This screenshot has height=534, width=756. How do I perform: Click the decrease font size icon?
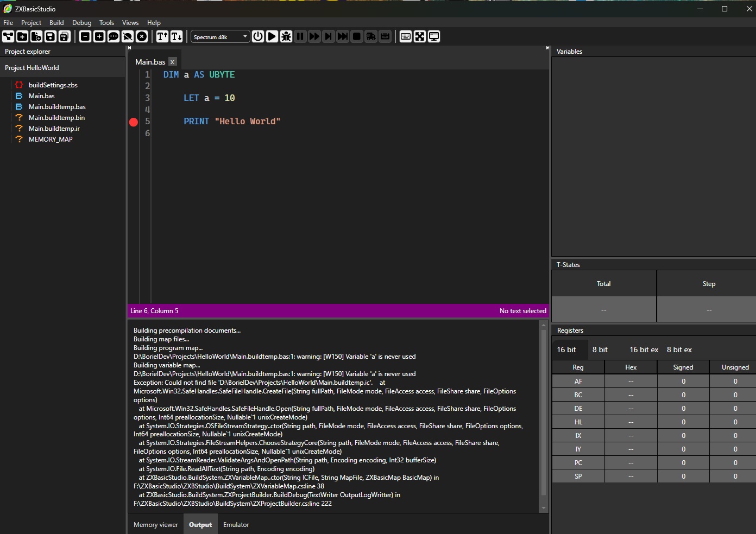(177, 36)
